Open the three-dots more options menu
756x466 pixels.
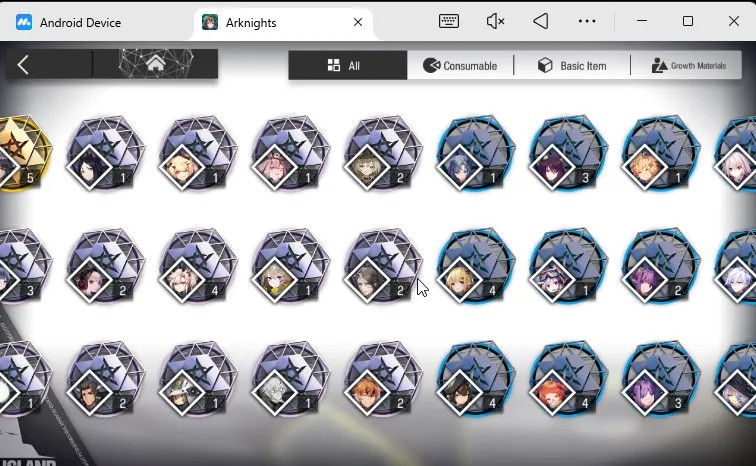click(x=587, y=21)
